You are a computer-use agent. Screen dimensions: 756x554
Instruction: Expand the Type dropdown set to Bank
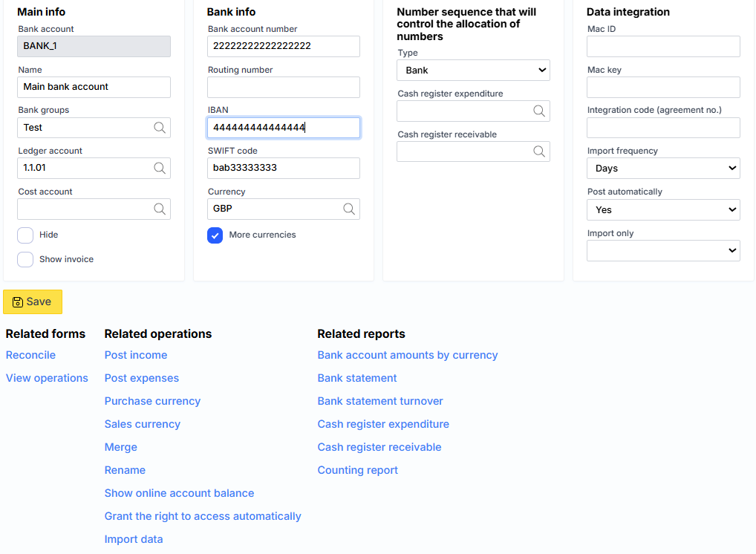(x=473, y=71)
